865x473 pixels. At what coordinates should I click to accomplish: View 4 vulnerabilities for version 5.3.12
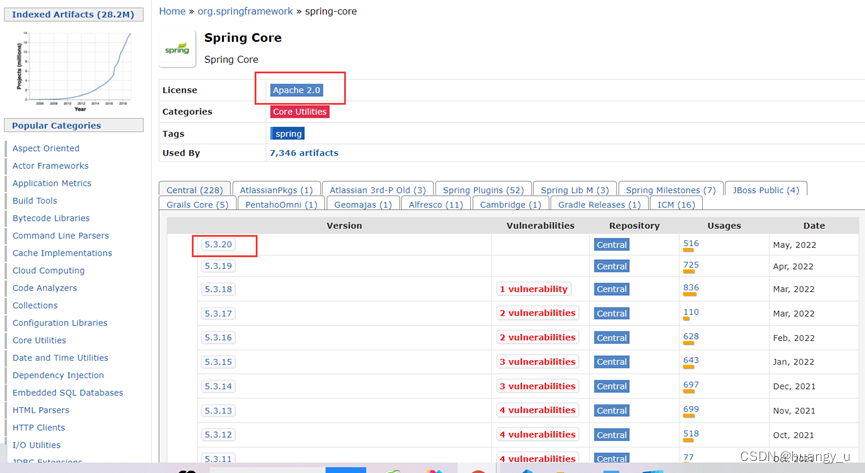click(537, 434)
